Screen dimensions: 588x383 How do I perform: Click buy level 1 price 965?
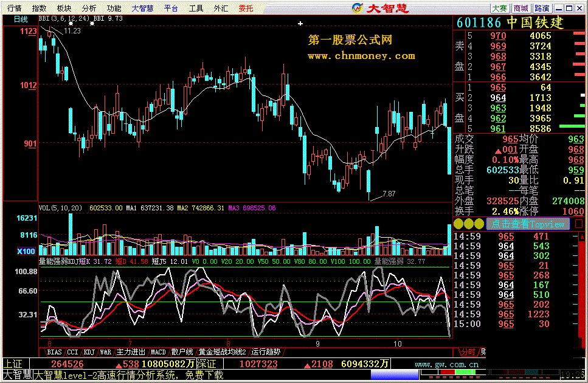(498, 88)
